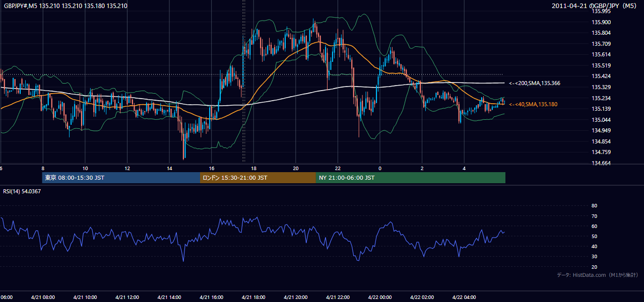Screen dimensions: 644x302
Task: Click price level 134.664 on the axis
Action: tap(601, 163)
